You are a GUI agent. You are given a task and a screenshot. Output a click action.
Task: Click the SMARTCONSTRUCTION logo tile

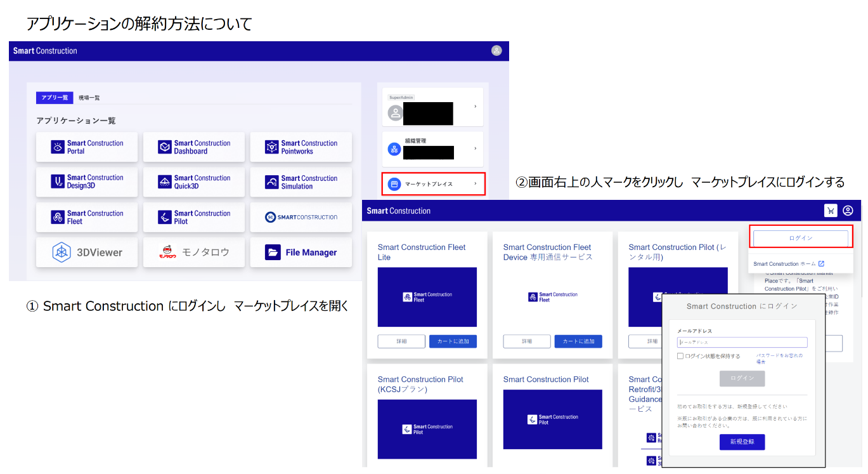pyautogui.click(x=301, y=217)
